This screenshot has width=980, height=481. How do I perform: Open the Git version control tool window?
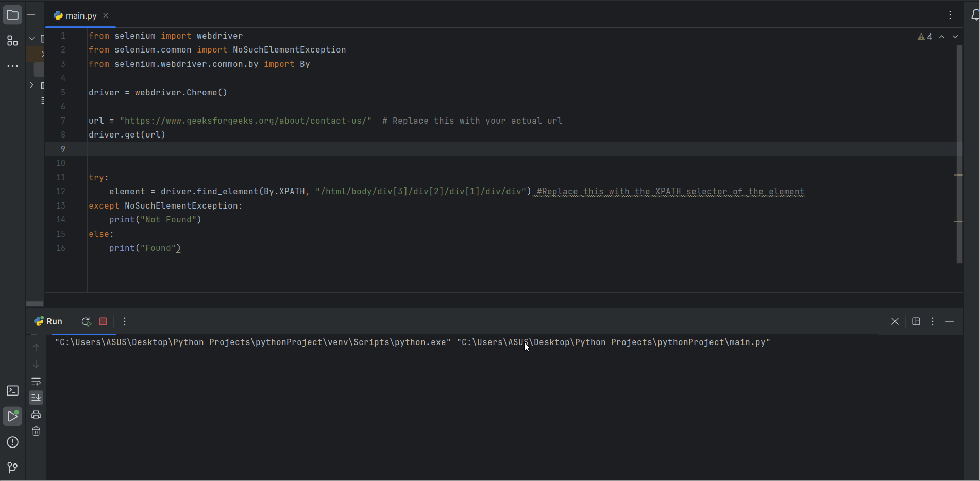tap(12, 467)
